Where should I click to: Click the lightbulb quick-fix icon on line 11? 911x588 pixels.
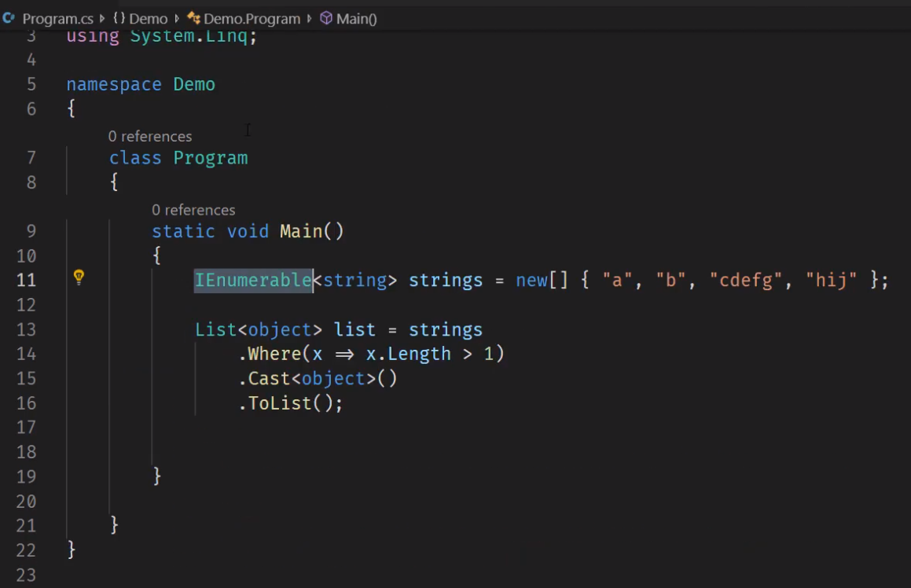[79, 277]
